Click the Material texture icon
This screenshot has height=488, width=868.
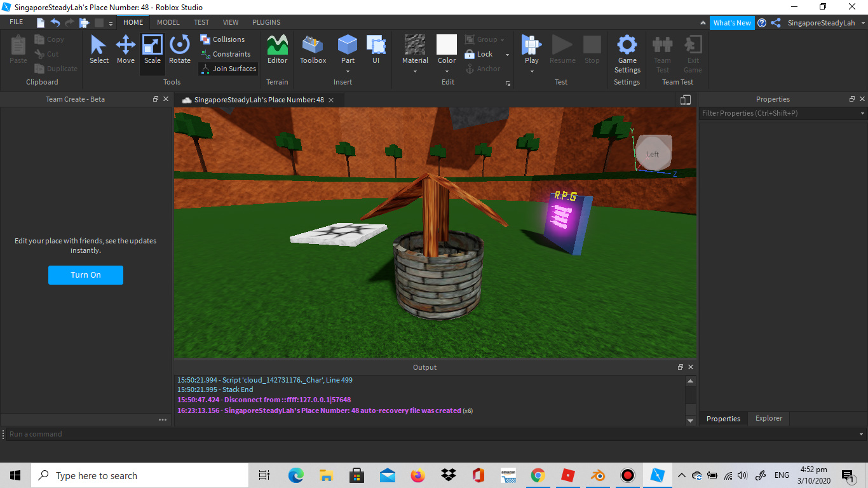(x=415, y=45)
